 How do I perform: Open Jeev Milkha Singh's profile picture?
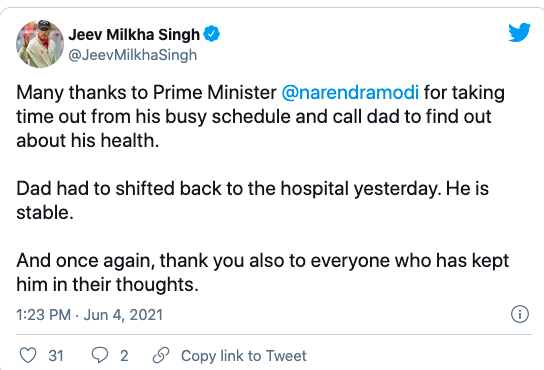point(40,44)
